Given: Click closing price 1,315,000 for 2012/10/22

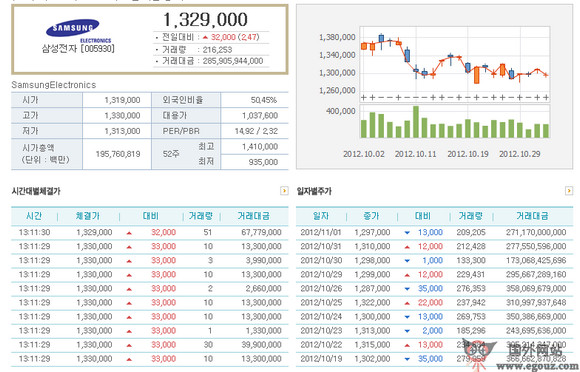Looking at the screenshot, I should (x=372, y=345).
